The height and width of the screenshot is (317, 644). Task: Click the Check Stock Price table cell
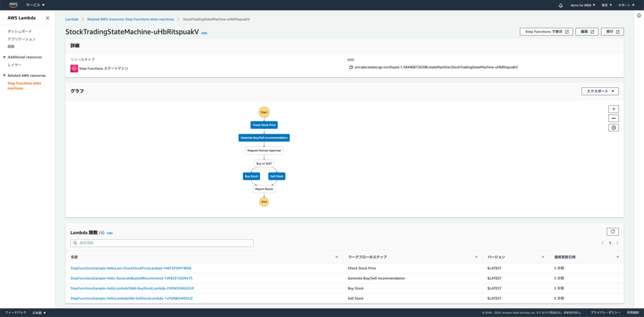tap(362, 268)
